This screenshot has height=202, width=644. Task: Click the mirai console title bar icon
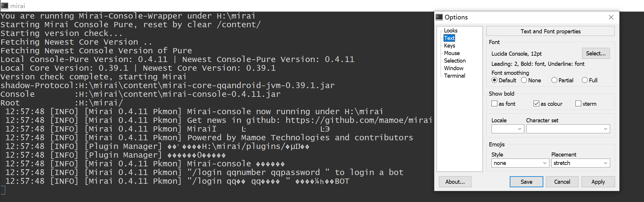click(x=4, y=5)
